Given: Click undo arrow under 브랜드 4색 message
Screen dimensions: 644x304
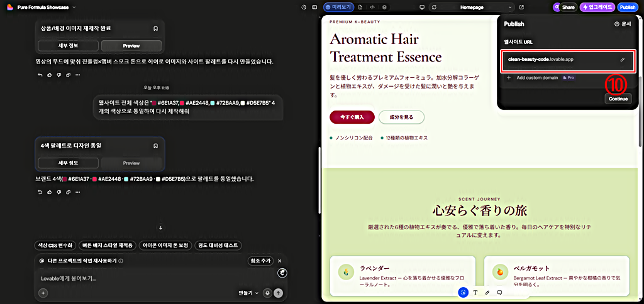Looking at the screenshot, I should (x=40, y=192).
